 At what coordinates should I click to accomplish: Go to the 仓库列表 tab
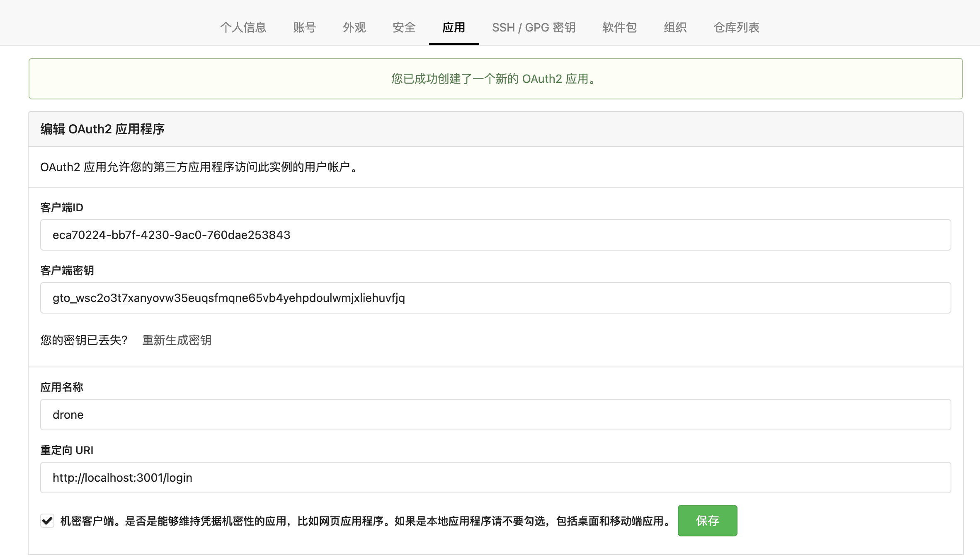(x=736, y=27)
